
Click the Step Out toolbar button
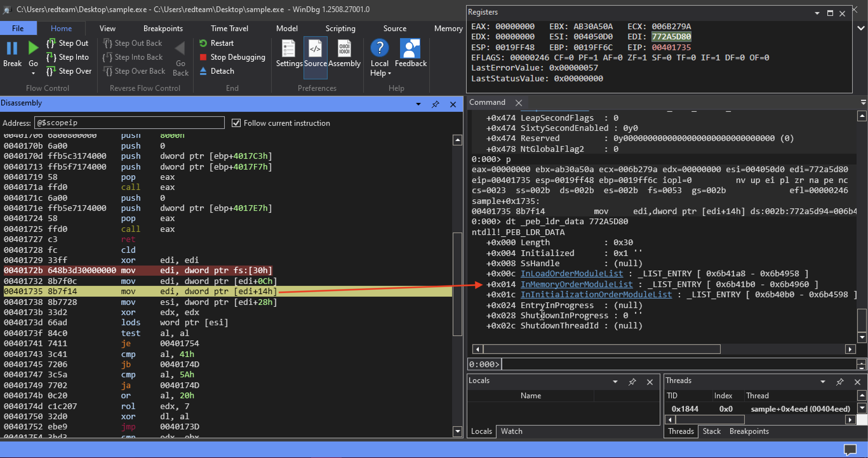click(67, 43)
